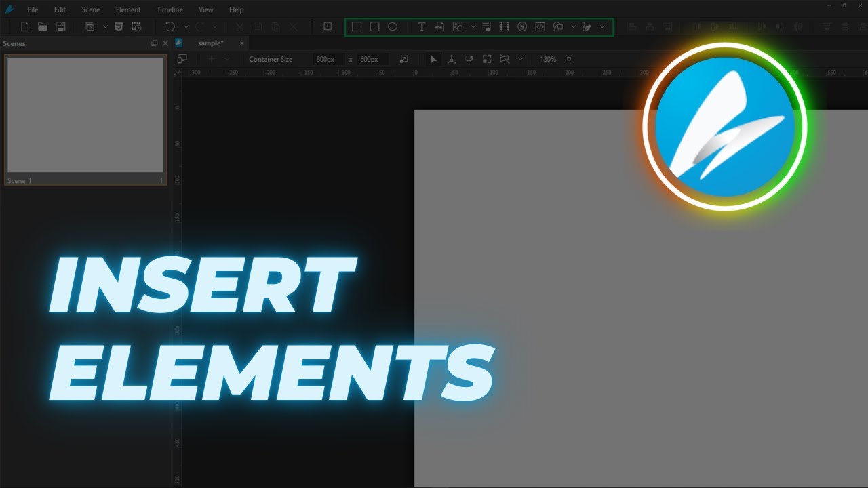This screenshot has width=868, height=488.
Task: Insert an HTML widget element
Action: [x=439, y=27]
